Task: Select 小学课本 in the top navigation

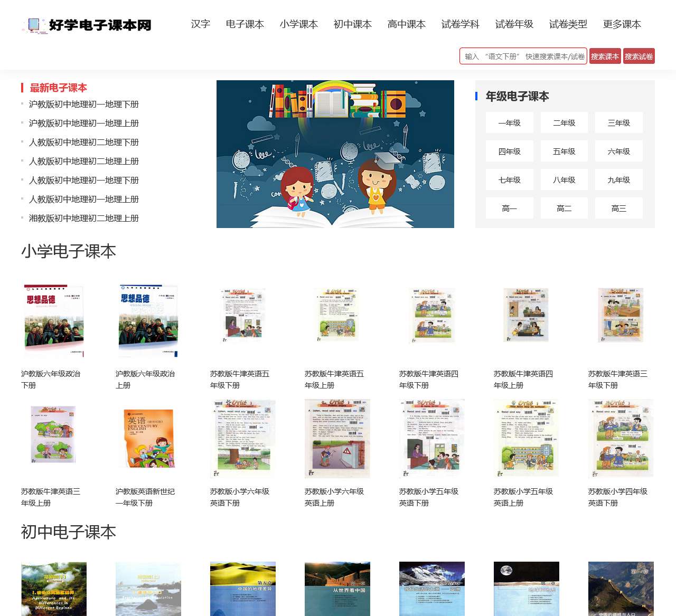Action: [299, 24]
